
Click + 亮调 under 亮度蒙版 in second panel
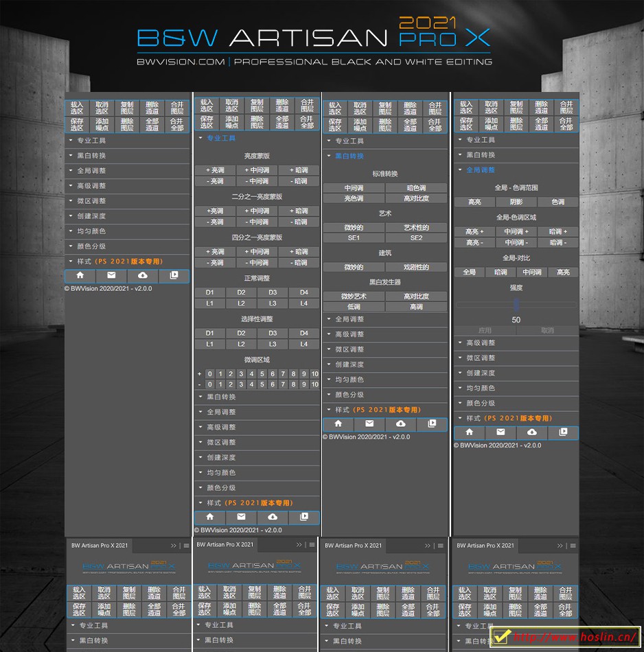(x=215, y=170)
